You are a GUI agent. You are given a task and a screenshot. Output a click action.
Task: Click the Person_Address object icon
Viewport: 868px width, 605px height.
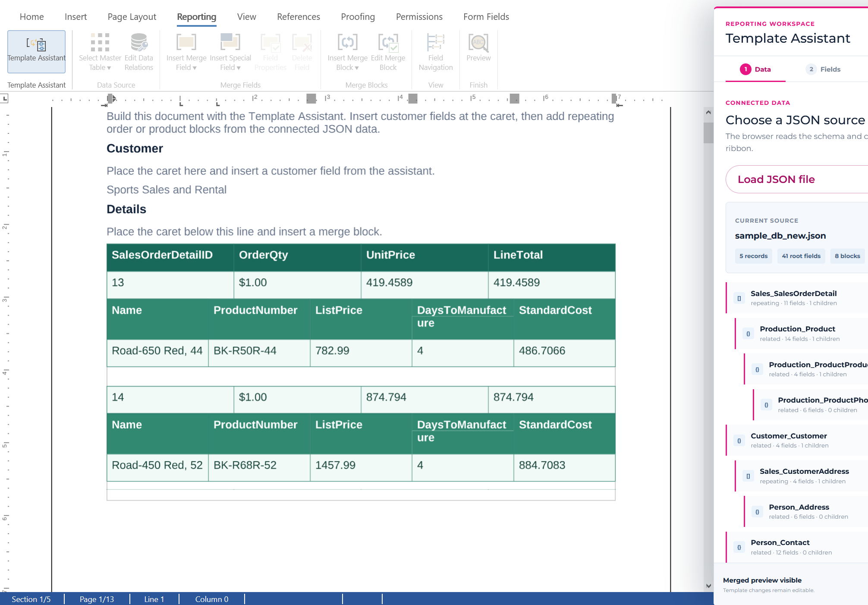(757, 512)
